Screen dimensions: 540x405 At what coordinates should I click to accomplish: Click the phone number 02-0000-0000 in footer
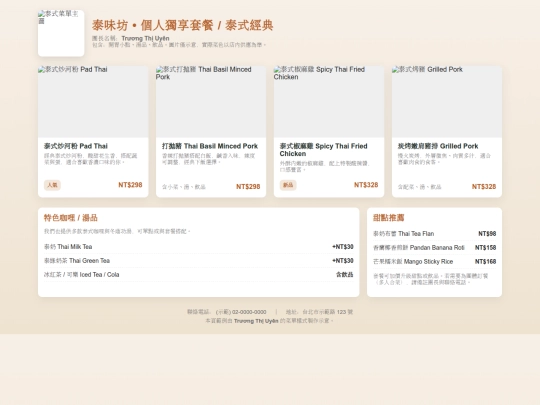pyautogui.click(x=249, y=312)
